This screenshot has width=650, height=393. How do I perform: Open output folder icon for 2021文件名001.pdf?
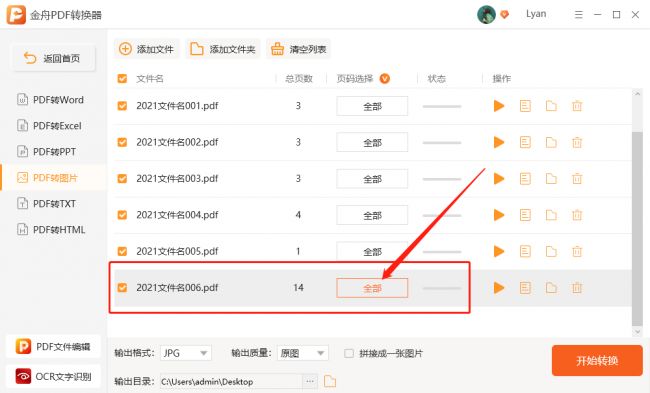[x=551, y=106]
